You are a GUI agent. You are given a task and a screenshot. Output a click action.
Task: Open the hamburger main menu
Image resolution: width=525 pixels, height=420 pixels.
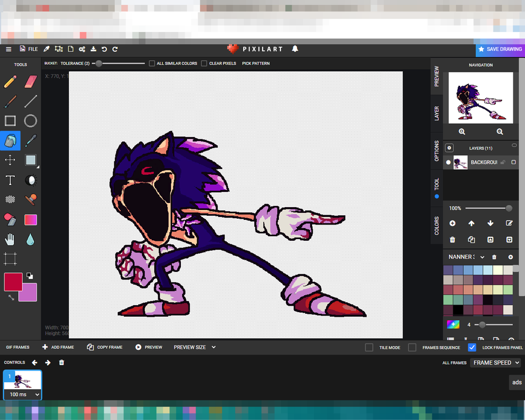tap(9, 49)
